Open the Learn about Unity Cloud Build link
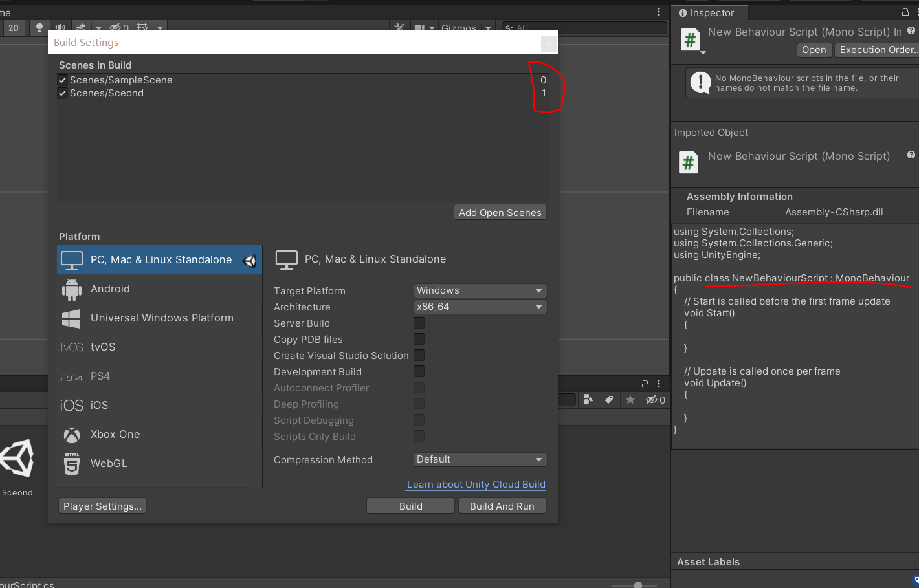 point(476,485)
